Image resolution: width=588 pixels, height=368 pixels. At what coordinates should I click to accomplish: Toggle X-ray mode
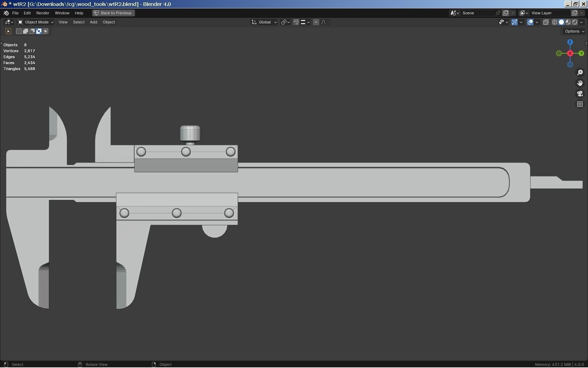tap(546, 22)
